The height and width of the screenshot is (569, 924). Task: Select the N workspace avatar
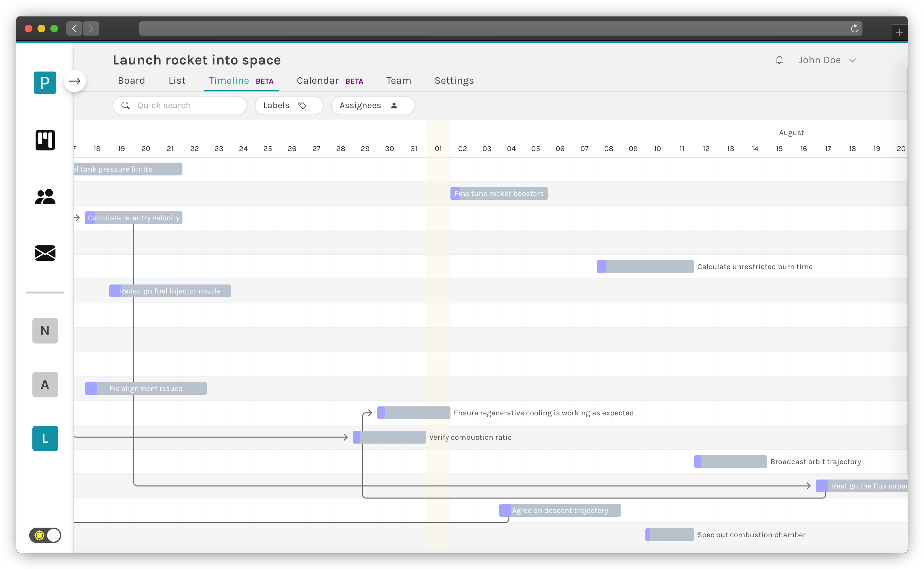pyautogui.click(x=45, y=330)
